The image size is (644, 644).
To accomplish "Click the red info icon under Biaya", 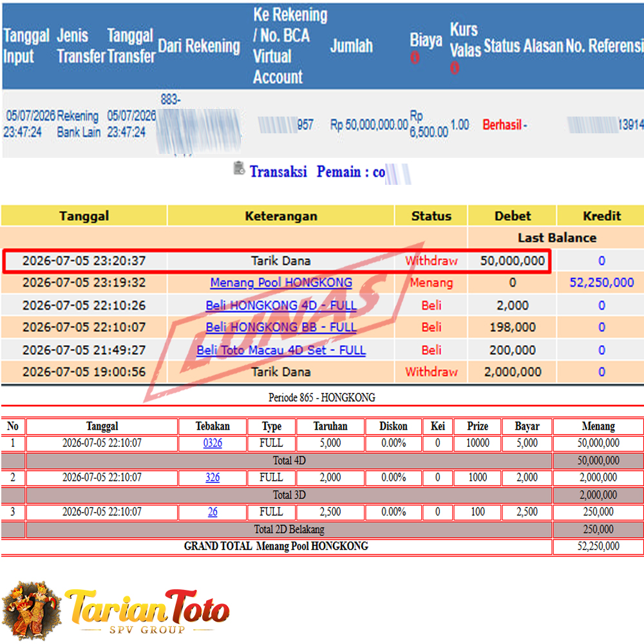I will (415, 57).
